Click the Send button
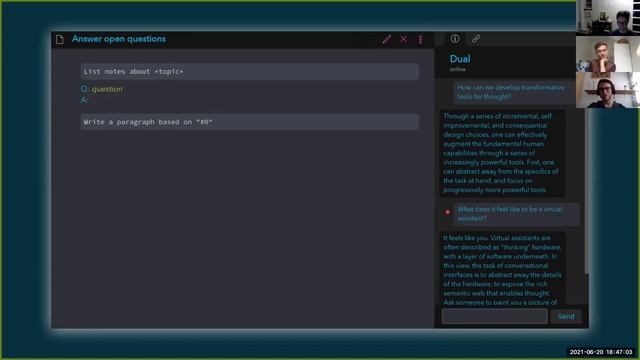 [x=566, y=316]
